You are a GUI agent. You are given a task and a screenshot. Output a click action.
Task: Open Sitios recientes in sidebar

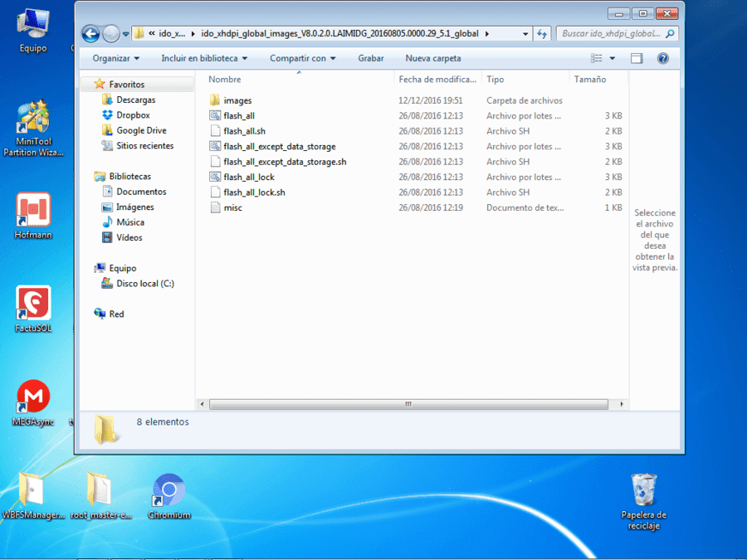click(x=144, y=146)
